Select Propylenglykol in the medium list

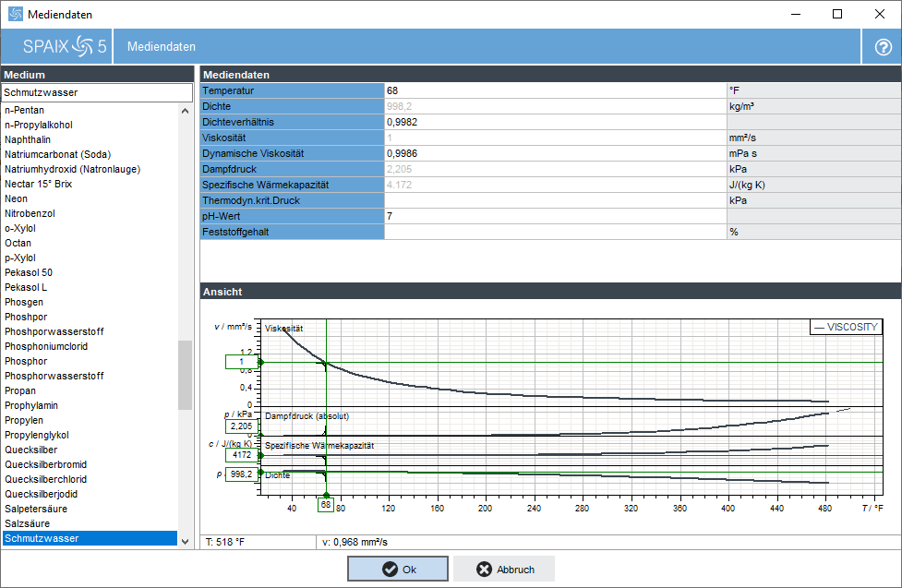(x=37, y=435)
